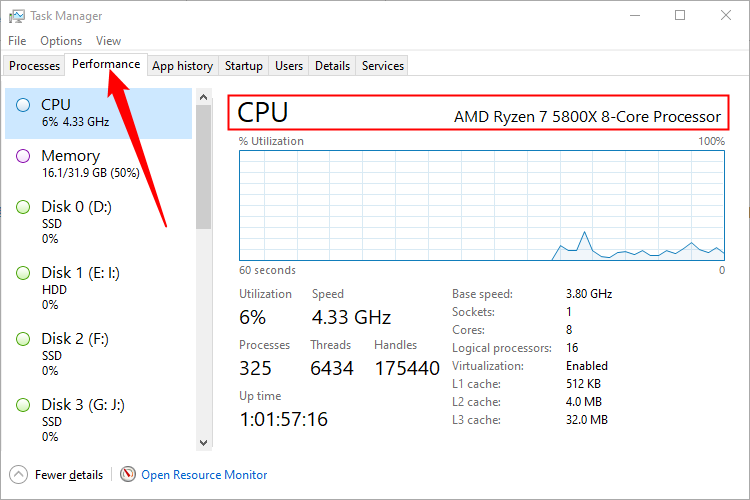Image resolution: width=750 pixels, height=500 pixels.
Task: Click the purple Memory circle icon
Action: coord(24,156)
